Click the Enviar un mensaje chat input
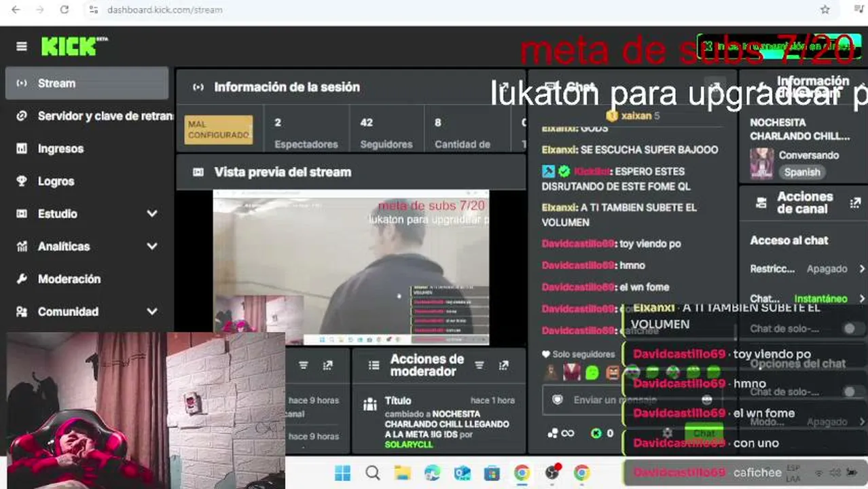 pyautogui.click(x=615, y=400)
